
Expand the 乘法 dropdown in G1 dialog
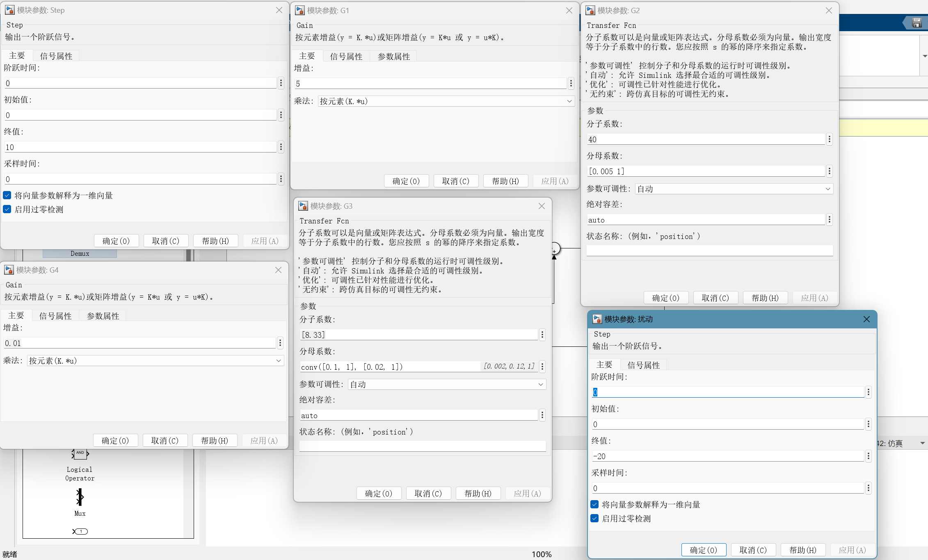[x=446, y=101]
